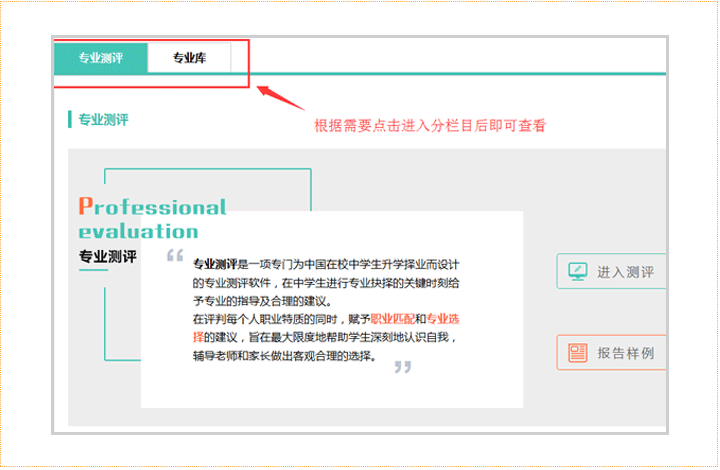
Task: Click the last paragraph line starting 辅导老师
Action: pyautogui.click(x=285, y=354)
